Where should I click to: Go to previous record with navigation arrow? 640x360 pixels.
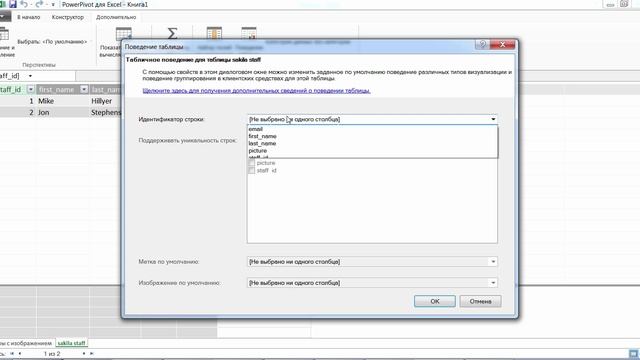[x=20, y=353]
